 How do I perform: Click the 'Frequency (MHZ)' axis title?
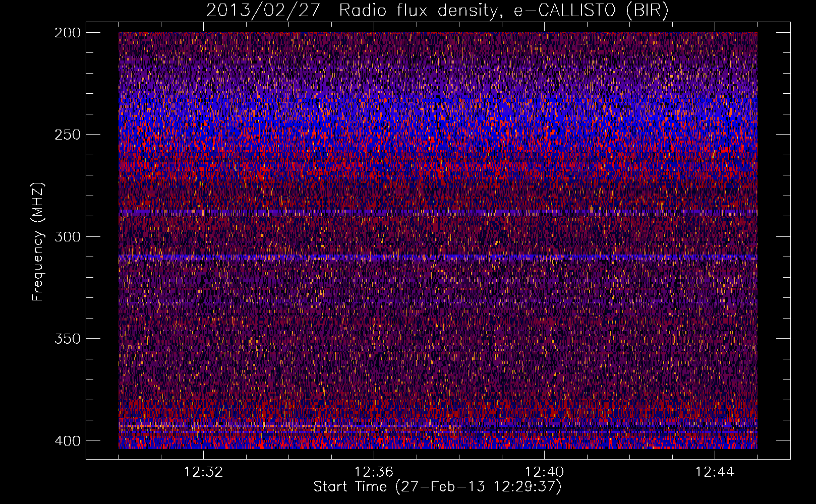pyautogui.click(x=38, y=241)
